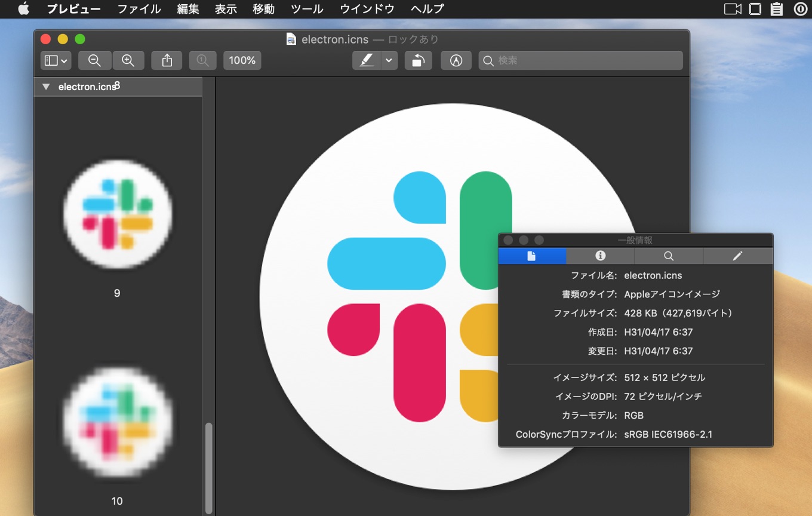The height and width of the screenshot is (516, 812).
Task: Open the Apple menu
Action: point(23,9)
